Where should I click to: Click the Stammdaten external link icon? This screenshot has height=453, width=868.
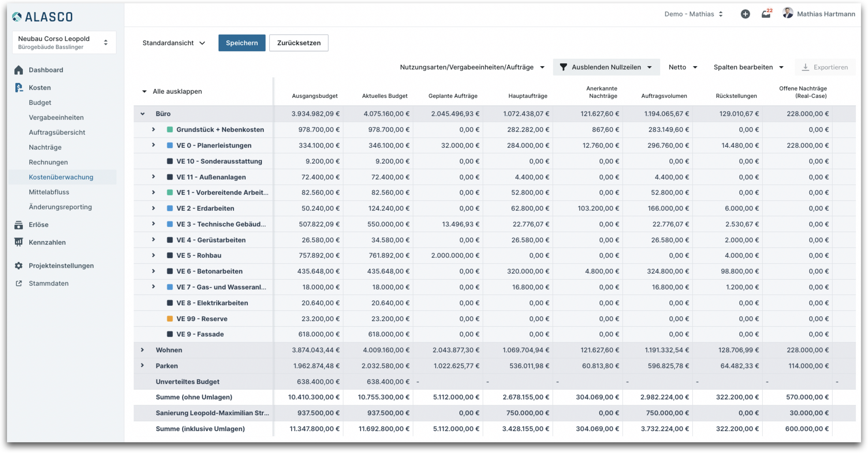coord(19,283)
